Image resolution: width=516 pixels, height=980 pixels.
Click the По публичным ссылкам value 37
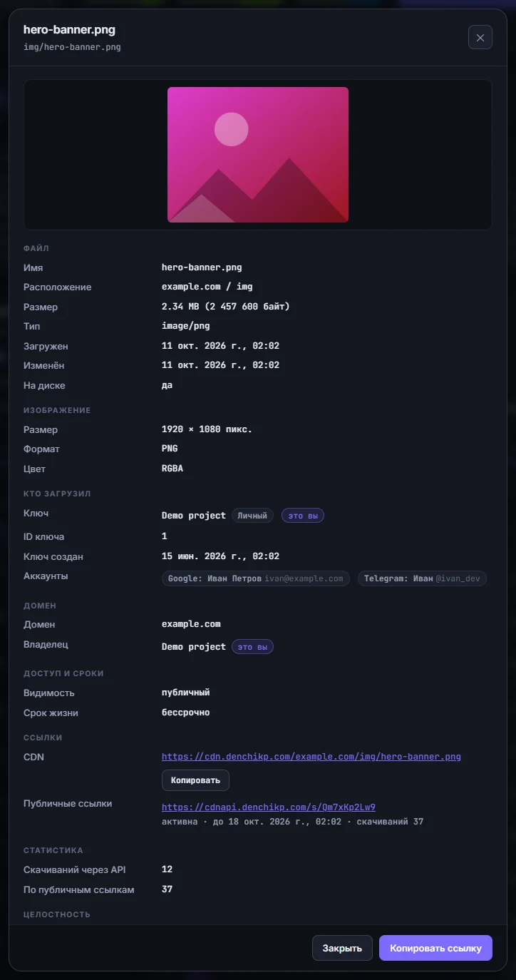click(x=167, y=889)
